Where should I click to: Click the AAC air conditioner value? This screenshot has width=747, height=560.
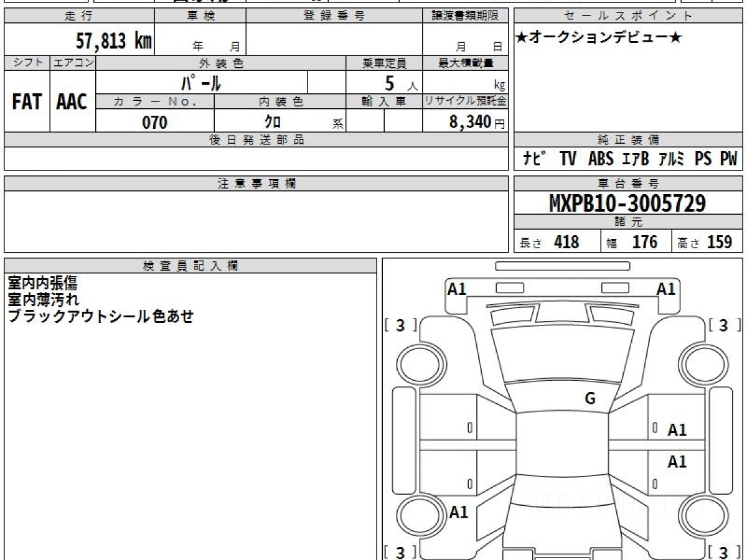click(72, 102)
